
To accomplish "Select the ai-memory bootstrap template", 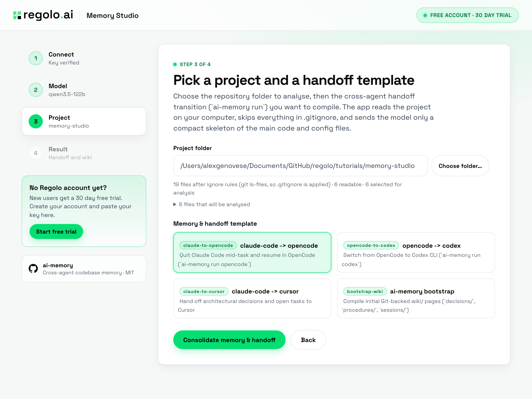I will (416, 298).
